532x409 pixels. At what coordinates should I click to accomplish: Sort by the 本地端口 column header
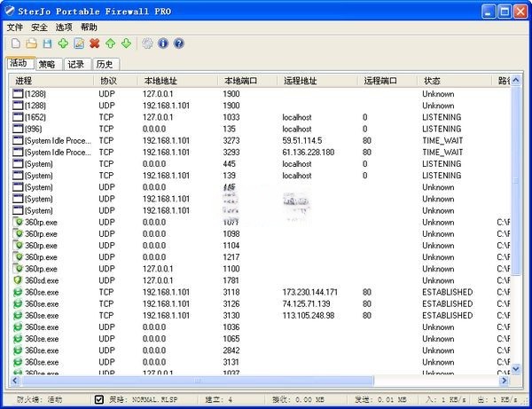pyautogui.click(x=240, y=81)
